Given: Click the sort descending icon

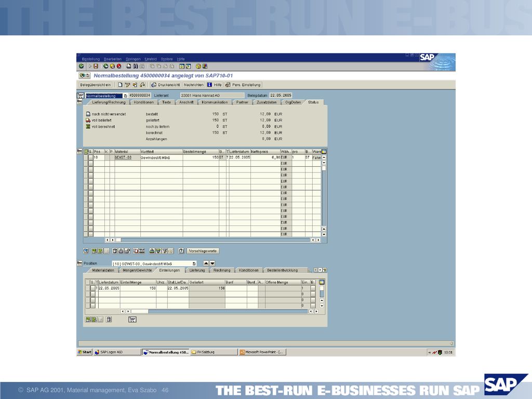Looking at the screenshot, I should tap(158, 251).
